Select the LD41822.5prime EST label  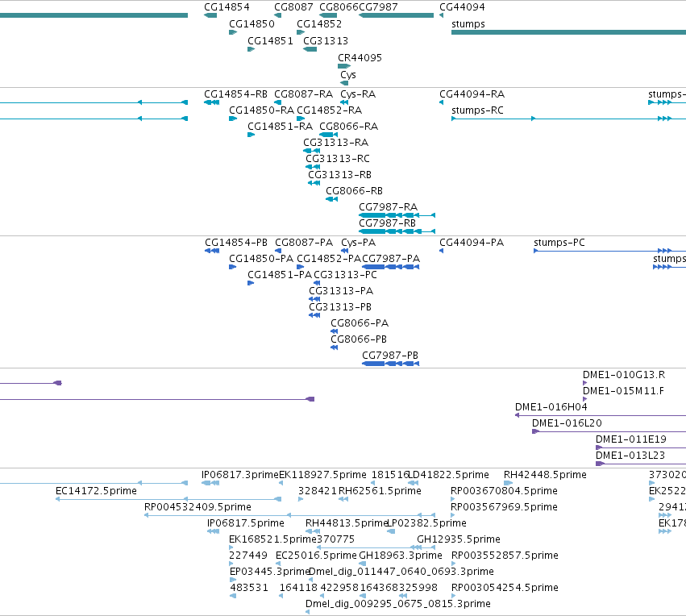tap(448, 475)
